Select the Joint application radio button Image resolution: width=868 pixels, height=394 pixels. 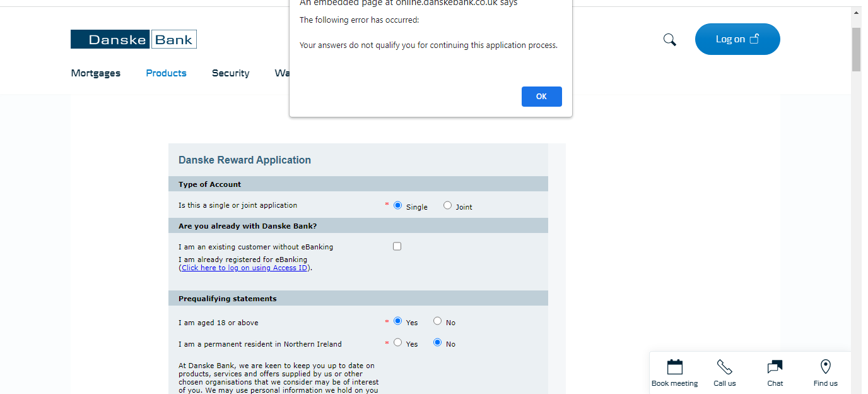447,205
